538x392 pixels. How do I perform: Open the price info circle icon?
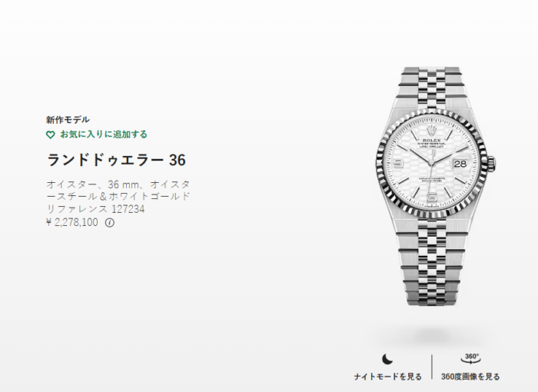point(109,223)
